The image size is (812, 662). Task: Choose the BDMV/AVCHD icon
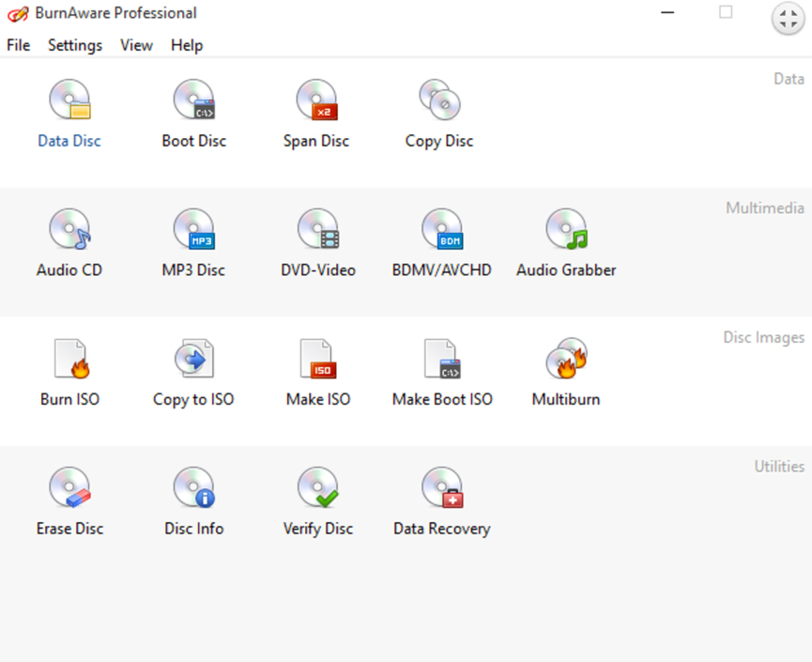[x=441, y=230]
